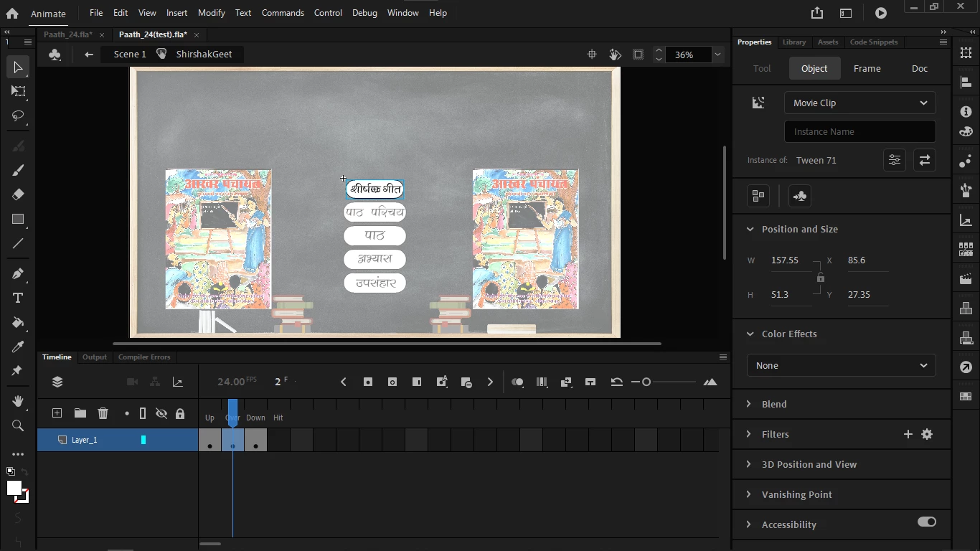
Task: Select the Line tool
Action: click(x=18, y=244)
